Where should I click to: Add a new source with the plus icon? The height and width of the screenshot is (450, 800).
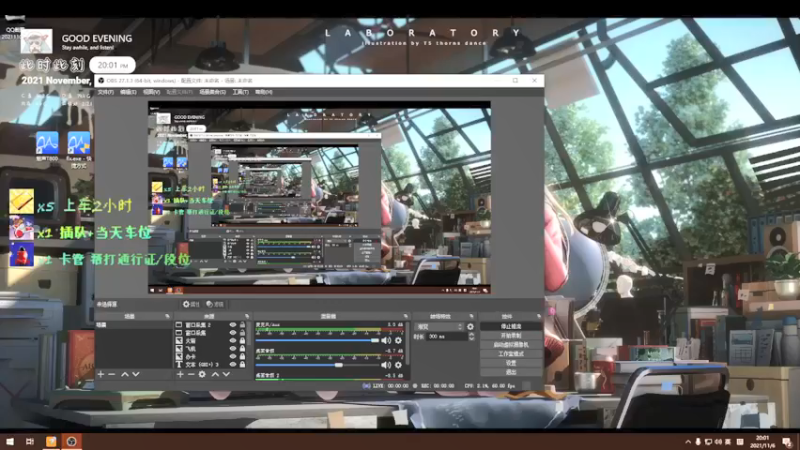(180, 374)
